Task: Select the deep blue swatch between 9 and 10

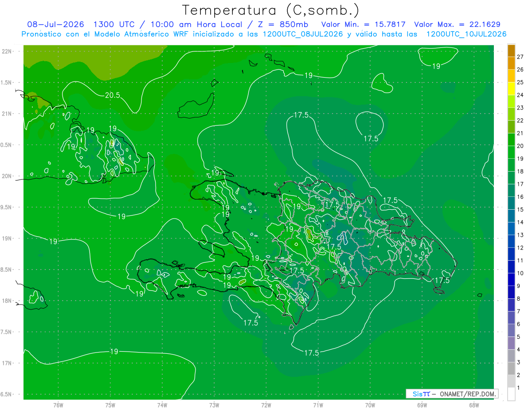Action: (x=511, y=279)
